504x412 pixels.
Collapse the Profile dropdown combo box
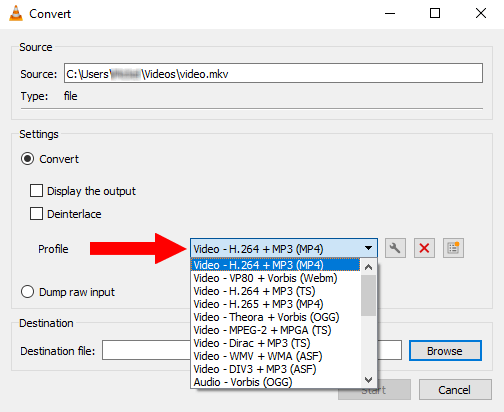[x=284, y=248]
